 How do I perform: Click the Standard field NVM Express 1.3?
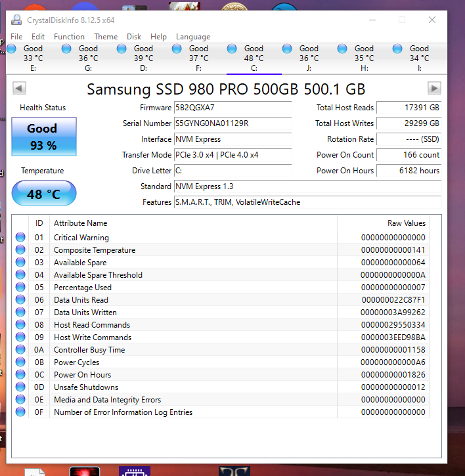(307, 186)
